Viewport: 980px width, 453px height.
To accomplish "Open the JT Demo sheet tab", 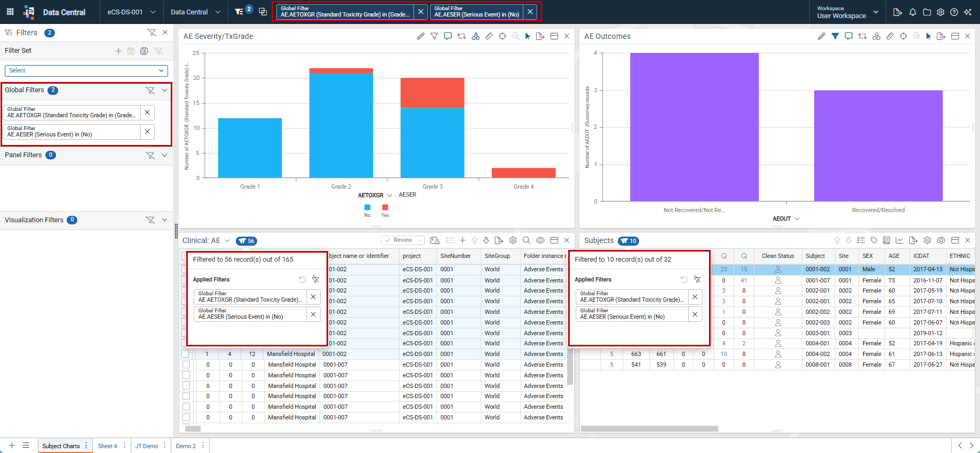I will point(147,446).
